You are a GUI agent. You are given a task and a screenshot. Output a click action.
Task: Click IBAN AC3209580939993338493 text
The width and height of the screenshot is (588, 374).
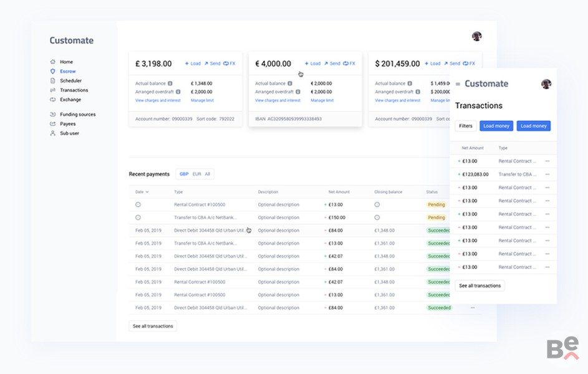288,119
